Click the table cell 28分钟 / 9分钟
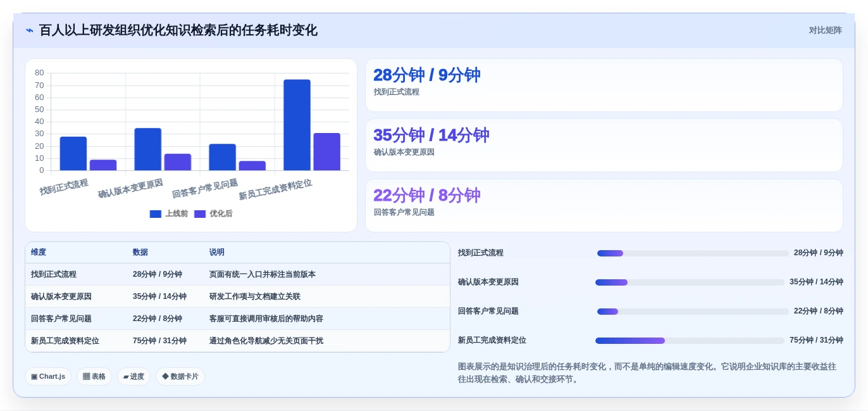This screenshot has height=411, width=868. pos(158,274)
